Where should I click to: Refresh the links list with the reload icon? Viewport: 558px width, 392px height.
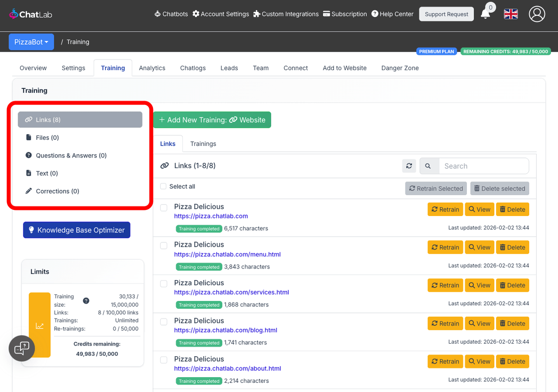pos(409,166)
